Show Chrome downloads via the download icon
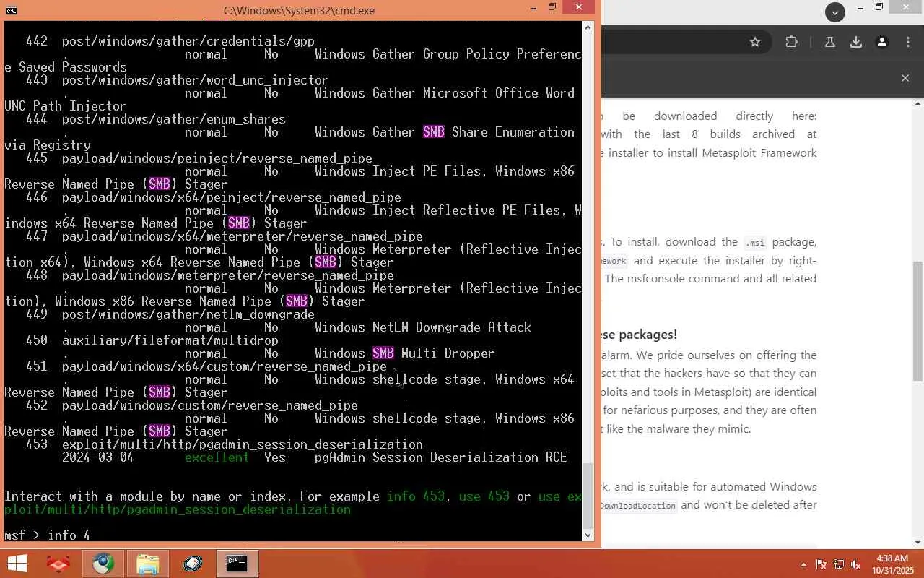Image resolution: width=924 pixels, height=578 pixels. 856,42
